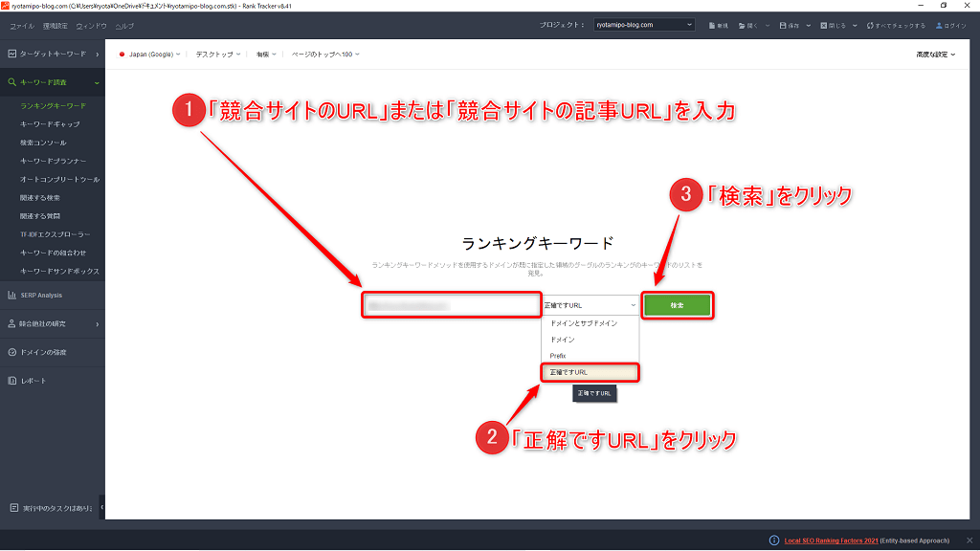Open the Reports (レポート) section

tap(33, 381)
